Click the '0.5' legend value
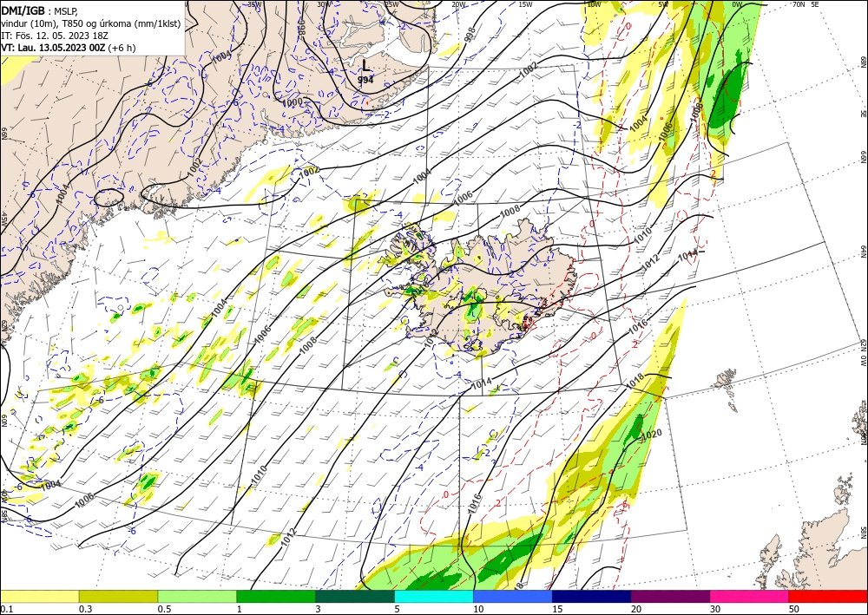 163,609
